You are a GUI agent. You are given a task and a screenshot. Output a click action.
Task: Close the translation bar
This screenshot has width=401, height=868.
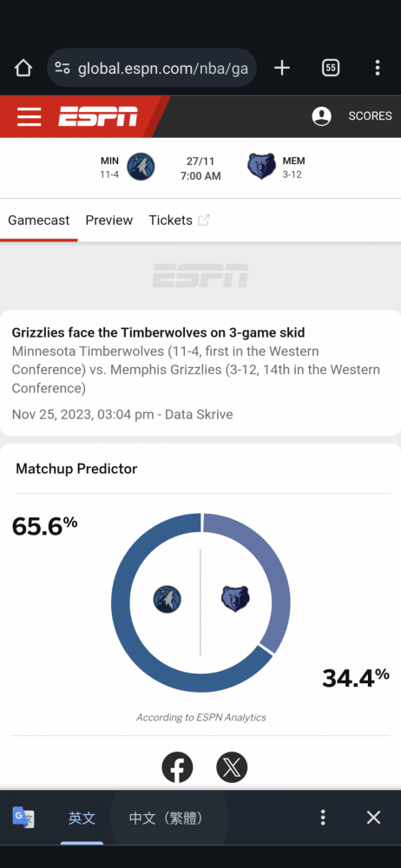click(374, 817)
